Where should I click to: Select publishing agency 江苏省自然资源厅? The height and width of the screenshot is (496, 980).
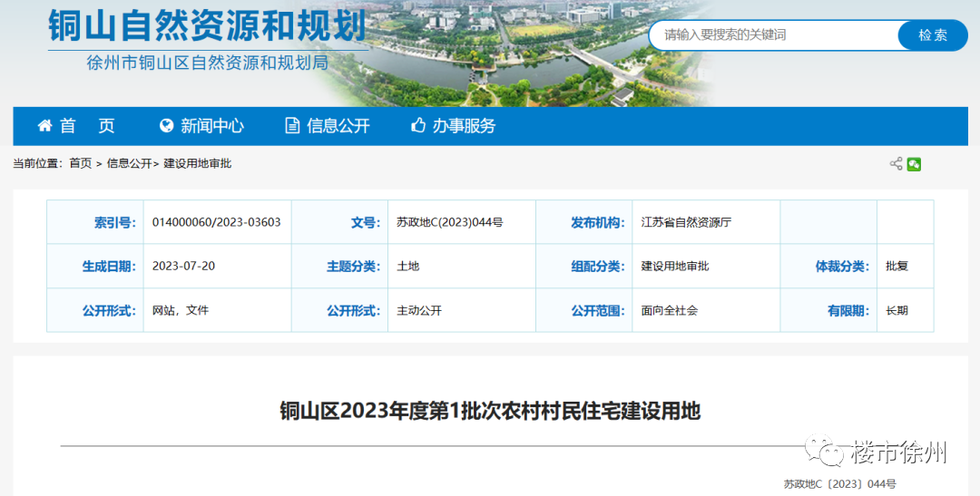[686, 222]
